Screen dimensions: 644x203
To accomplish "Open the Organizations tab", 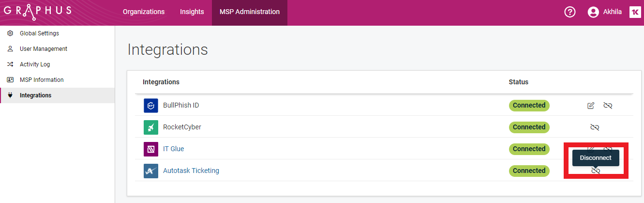I will (x=144, y=12).
